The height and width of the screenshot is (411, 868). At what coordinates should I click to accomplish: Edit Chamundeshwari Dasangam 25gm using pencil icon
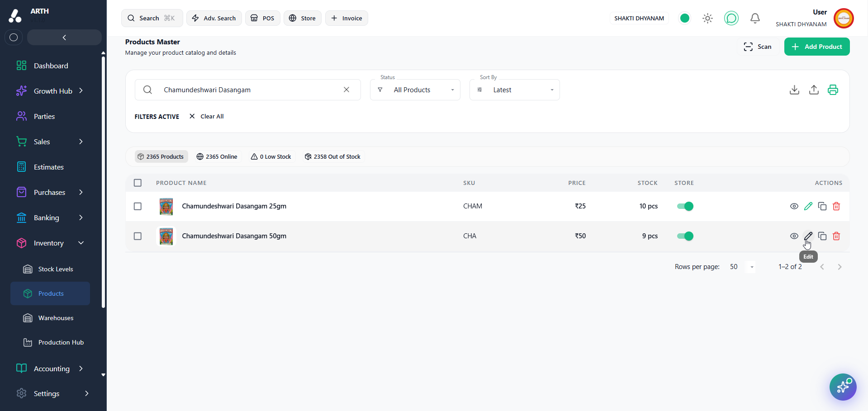[x=808, y=206]
